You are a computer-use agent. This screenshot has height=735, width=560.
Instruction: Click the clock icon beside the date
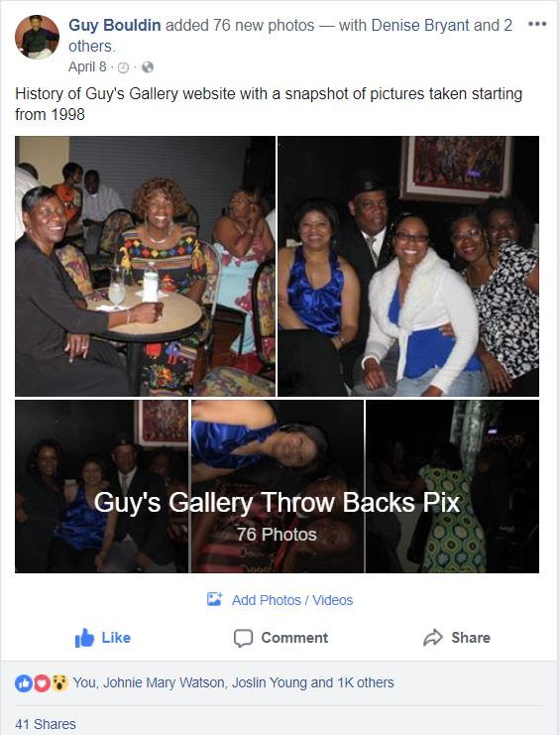coord(123,67)
